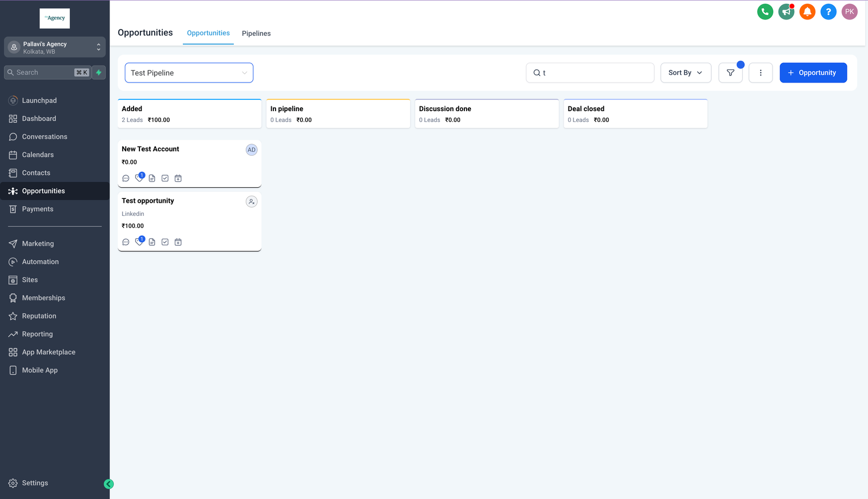The width and height of the screenshot is (868, 499).
Task: Click conversation icon on New Test Account card
Action: tap(126, 178)
